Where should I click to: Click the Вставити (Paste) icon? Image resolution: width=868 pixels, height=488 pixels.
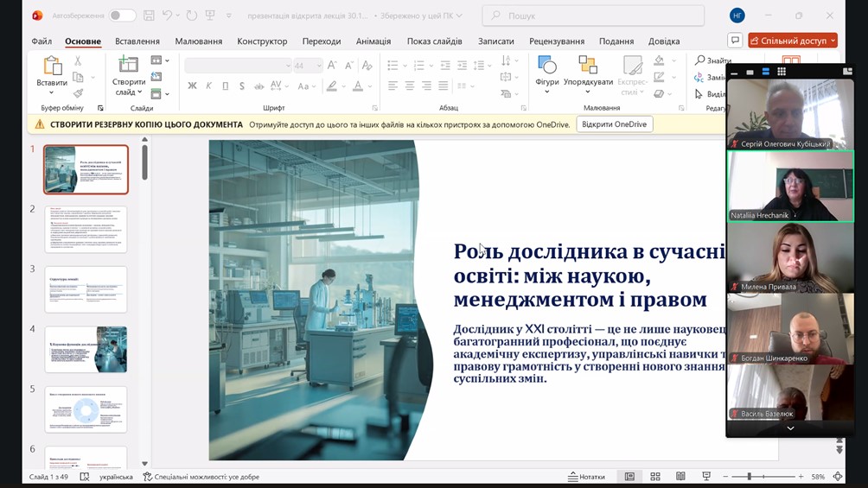[x=52, y=67]
